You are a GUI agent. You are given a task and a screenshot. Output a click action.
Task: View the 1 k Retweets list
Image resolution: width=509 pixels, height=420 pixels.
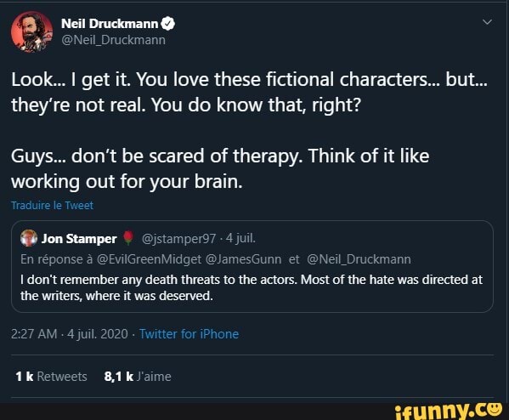point(51,377)
